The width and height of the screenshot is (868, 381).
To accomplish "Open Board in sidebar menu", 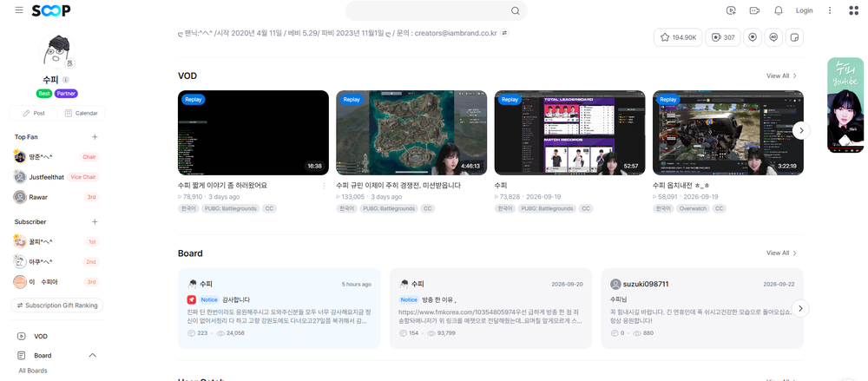I will pos(43,356).
